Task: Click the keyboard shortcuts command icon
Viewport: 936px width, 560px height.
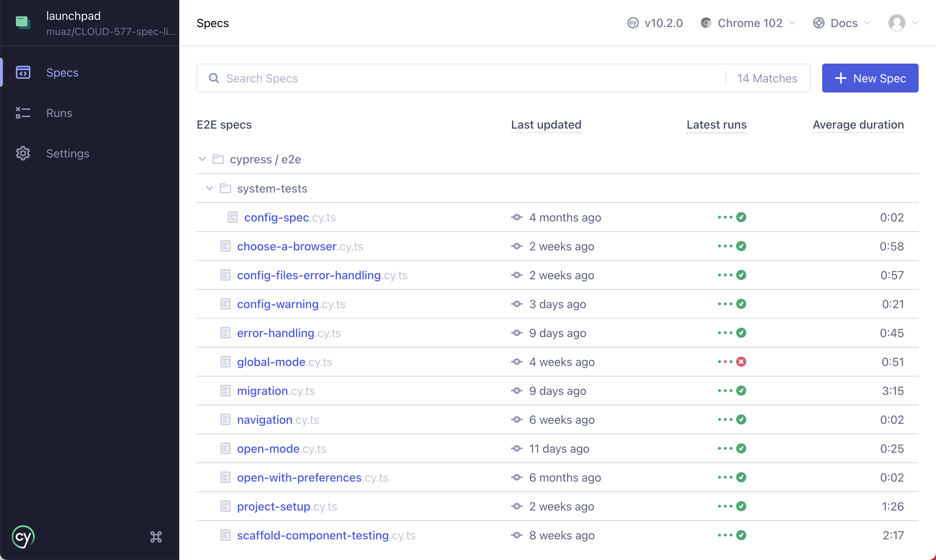Action: click(x=156, y=537)
